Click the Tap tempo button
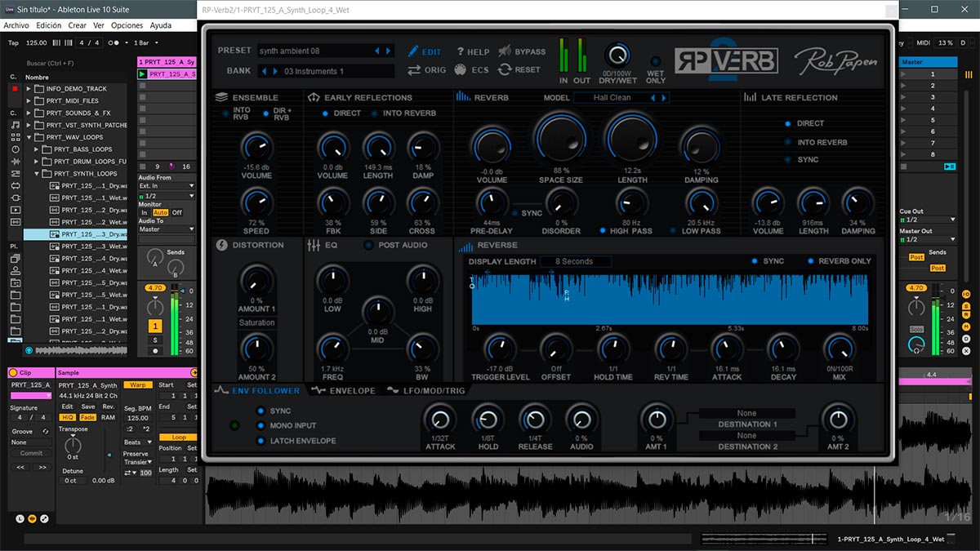 13,42
